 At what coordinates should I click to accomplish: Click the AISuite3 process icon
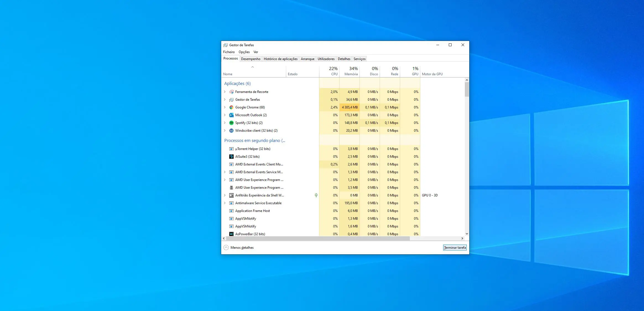tap(231, 157)
